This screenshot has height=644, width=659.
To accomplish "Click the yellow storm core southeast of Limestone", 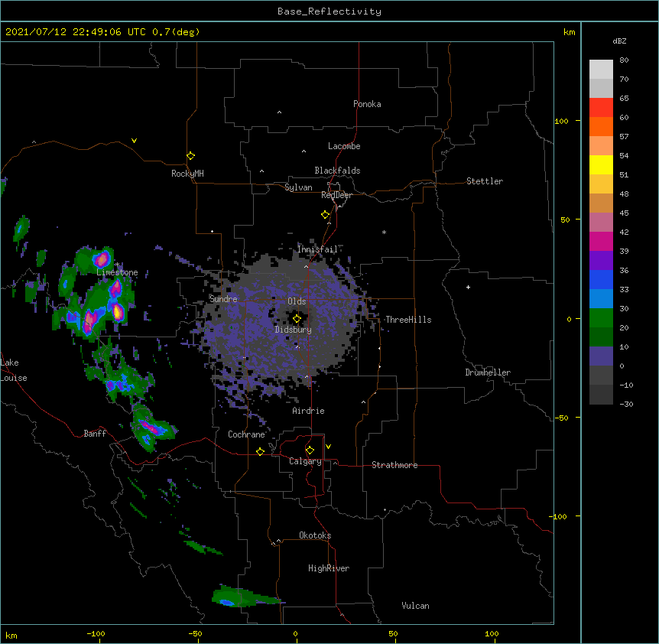I will (118, 312).
